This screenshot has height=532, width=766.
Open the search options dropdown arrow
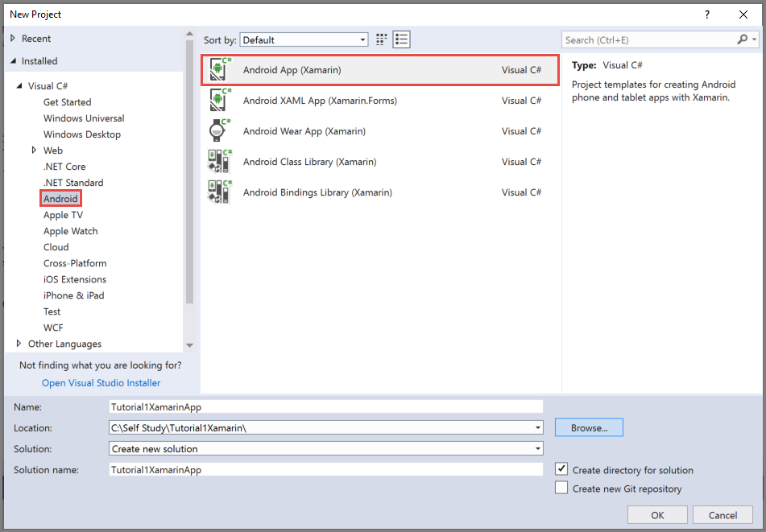click(754, 39)
